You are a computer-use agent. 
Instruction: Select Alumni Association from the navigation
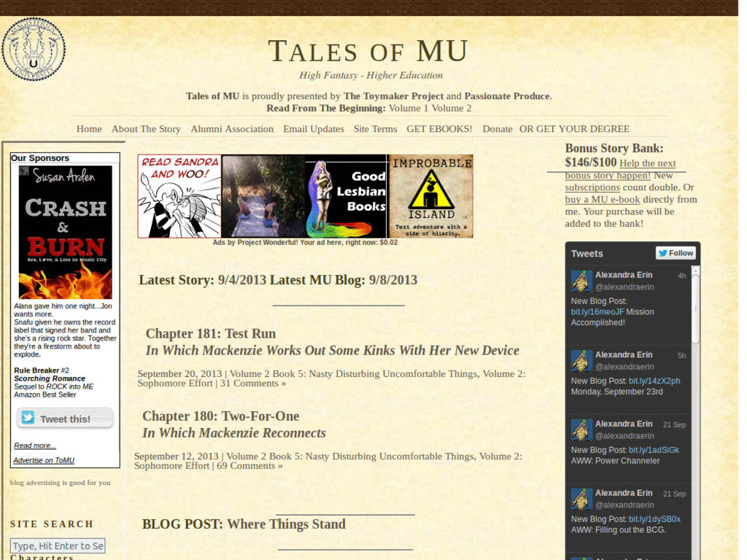point(231,129)
